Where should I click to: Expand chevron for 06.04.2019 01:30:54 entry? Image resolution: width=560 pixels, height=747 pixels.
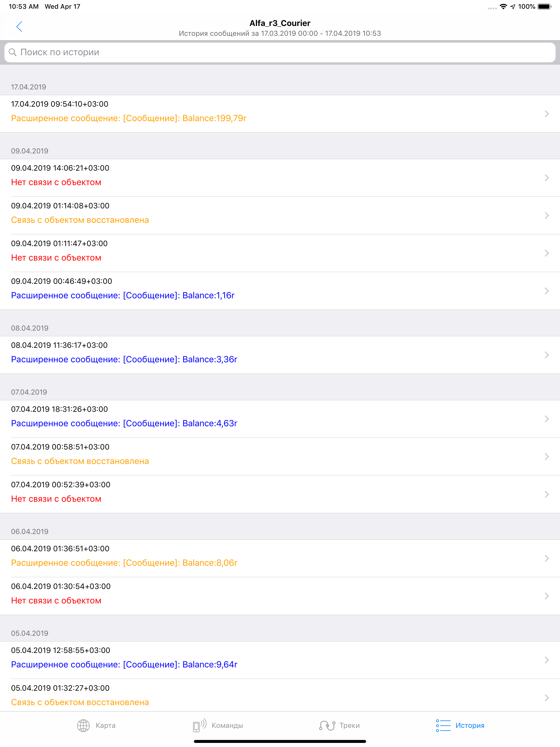point(547,596)
